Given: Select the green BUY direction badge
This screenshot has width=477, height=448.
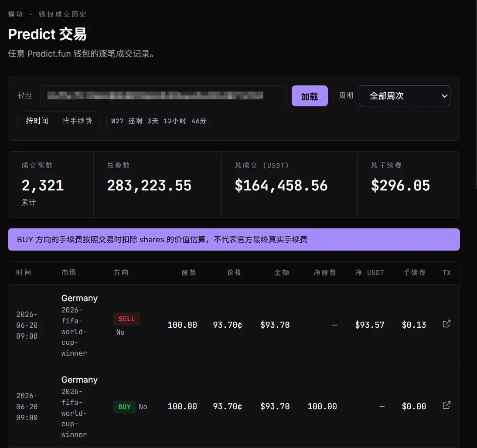Looking at the screenshot, I should coord(124,407).
